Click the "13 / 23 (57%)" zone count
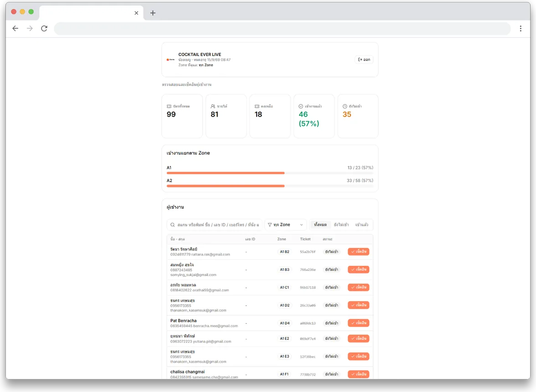 click(x=360, y=168)
